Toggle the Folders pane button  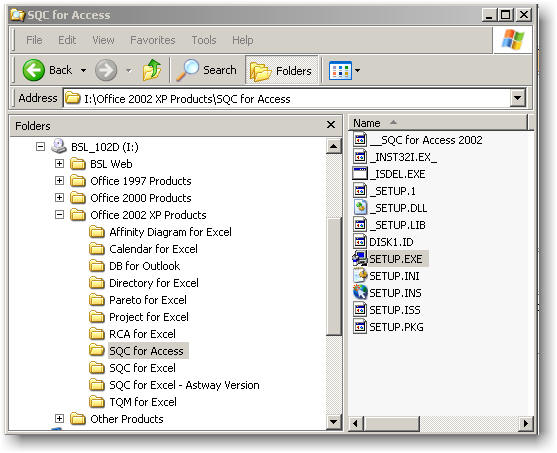281,70
